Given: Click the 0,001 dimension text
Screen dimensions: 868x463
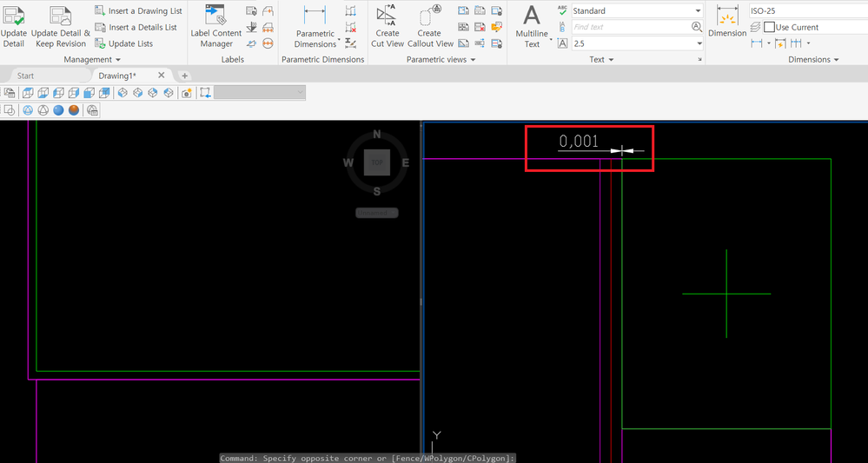Looking at the screenshot, I should coord(579,142).
